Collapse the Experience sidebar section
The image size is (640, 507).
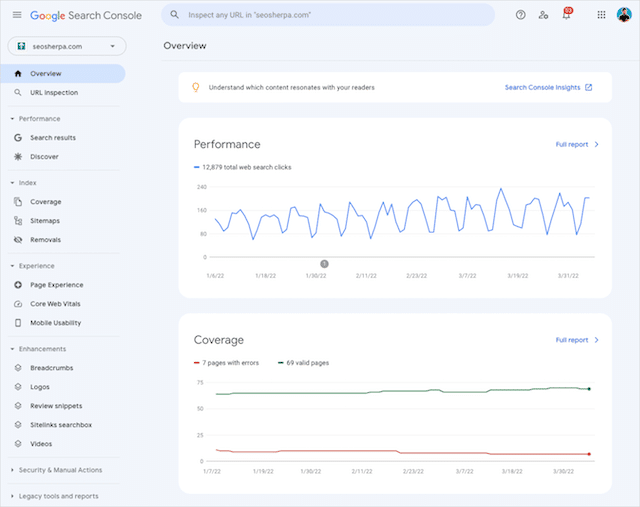click(12, 266)
